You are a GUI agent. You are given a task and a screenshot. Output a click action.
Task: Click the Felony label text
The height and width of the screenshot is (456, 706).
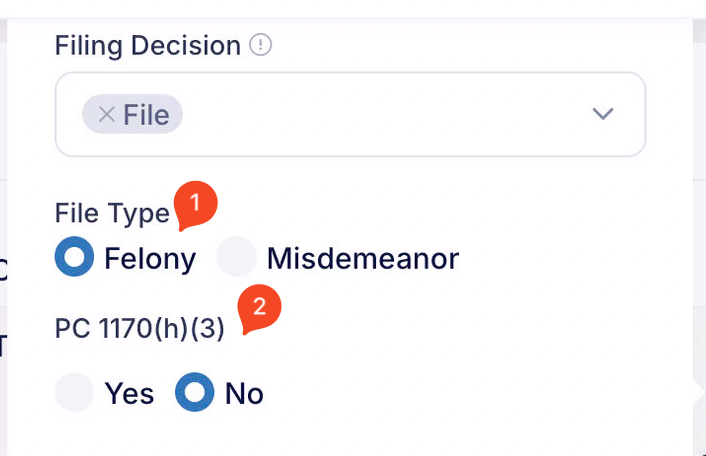coord(150,259)
